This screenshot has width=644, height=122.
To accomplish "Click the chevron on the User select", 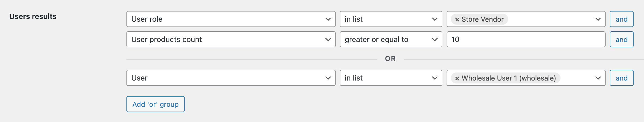I will (x=328, y=78).
